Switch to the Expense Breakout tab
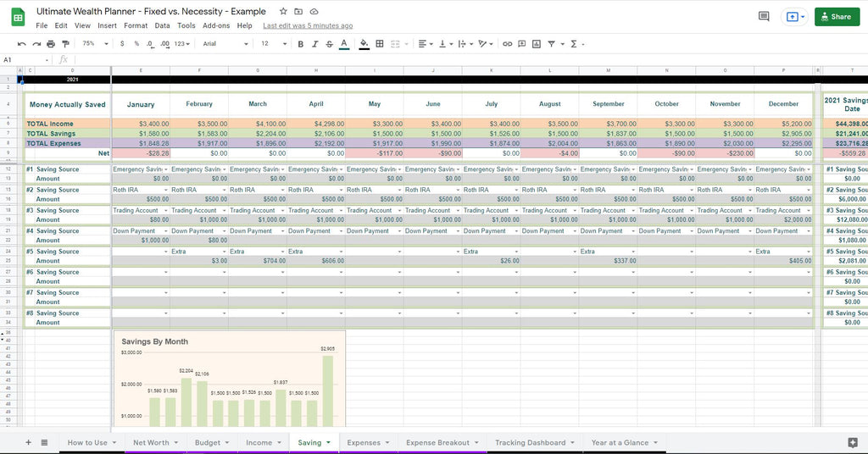The width and height of the screenshot is (868, 454). click(x=442, y=442)
